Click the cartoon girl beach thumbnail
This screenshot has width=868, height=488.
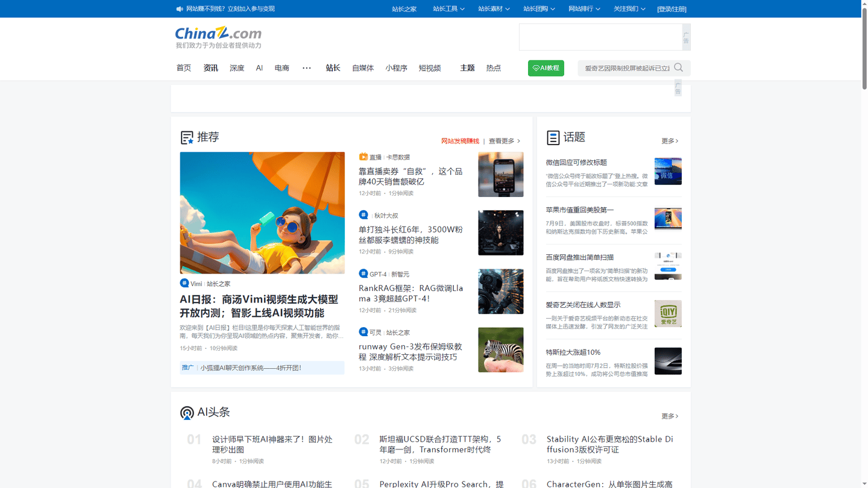[262, 213]
